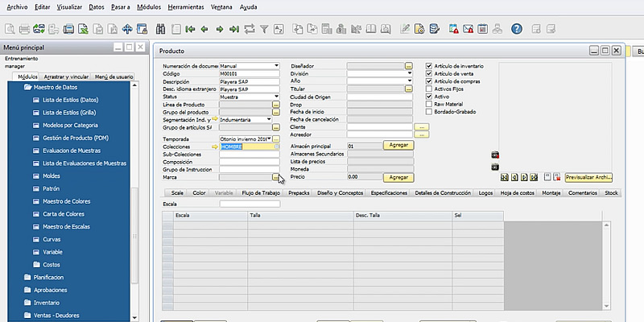Viewport: 644px width, 322px height.
Task: Uncheck Artículo de inventario checkbox
Action: [x=429, y=66]
